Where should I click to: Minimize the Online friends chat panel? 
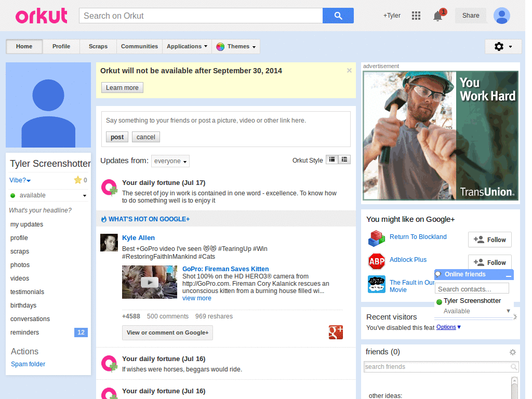point(508,275)
